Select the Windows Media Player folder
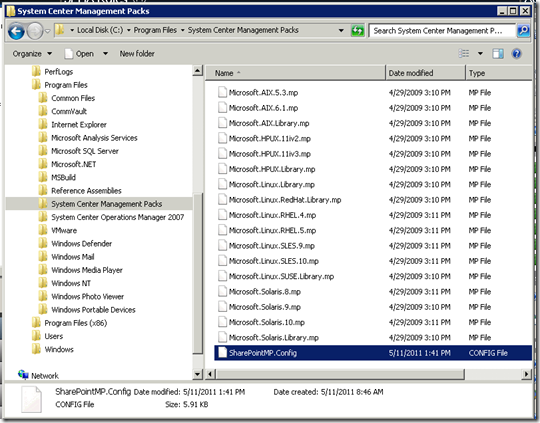Screen dimensions: 540x423 point(80,270)
